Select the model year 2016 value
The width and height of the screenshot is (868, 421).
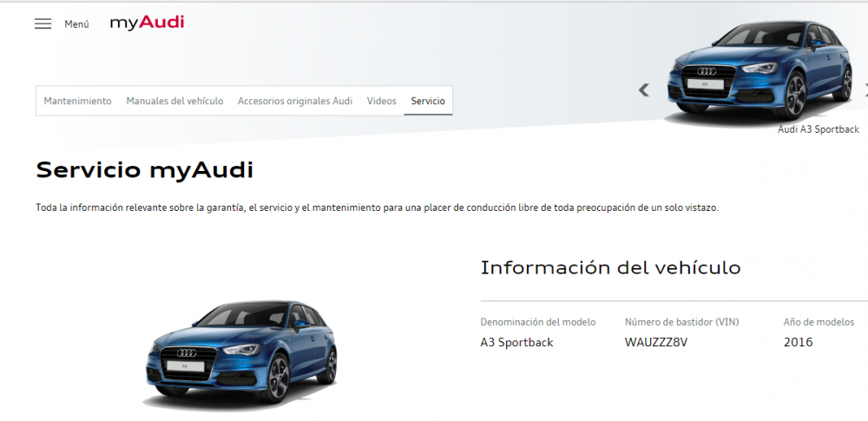(799, 342)
